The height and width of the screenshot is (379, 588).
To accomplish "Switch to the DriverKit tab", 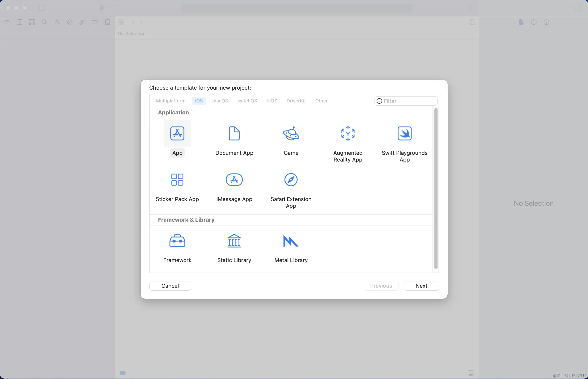I will (x=296, y=101).
